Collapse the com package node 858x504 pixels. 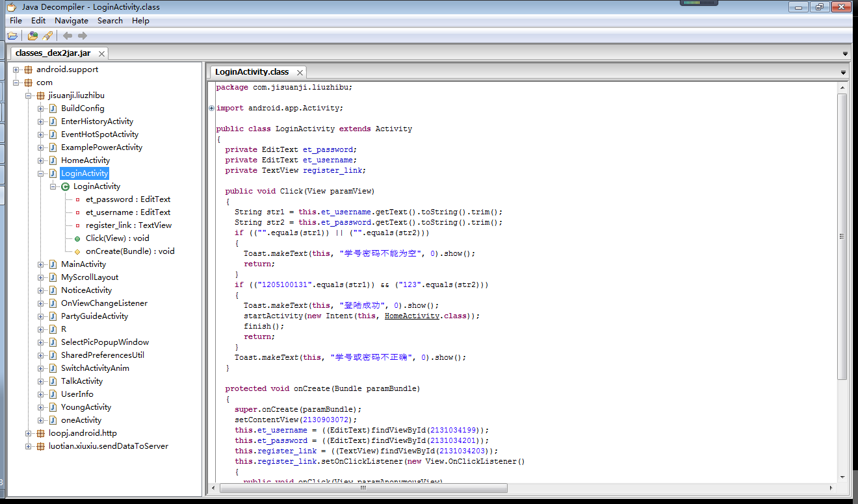[16, 82]
